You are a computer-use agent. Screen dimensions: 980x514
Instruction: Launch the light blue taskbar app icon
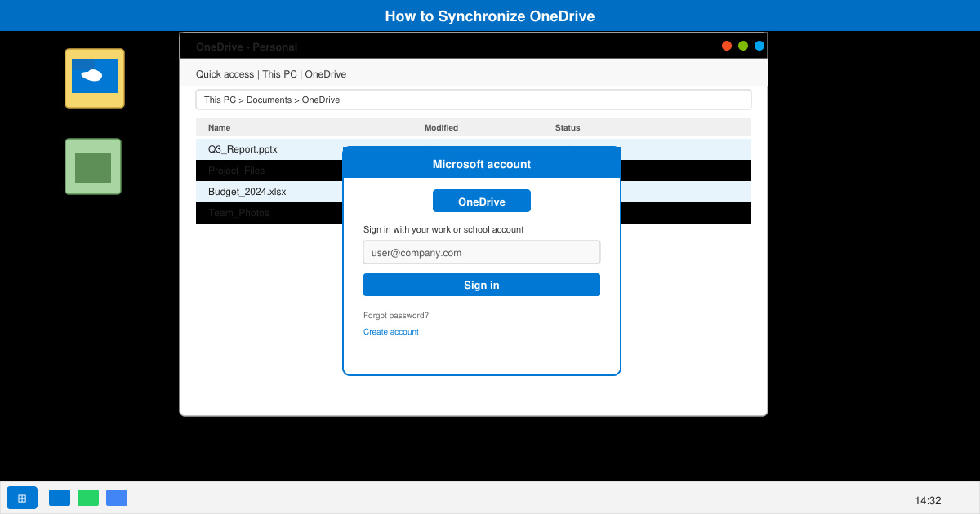tap(117, 498)
